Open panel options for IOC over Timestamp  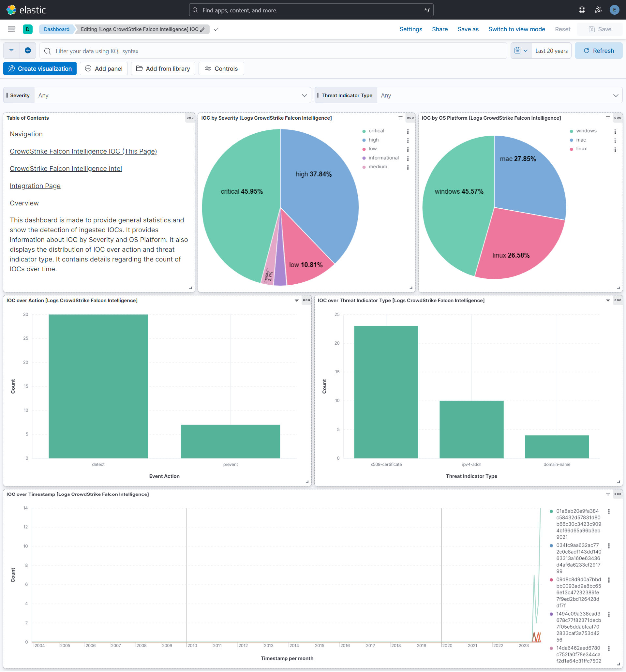(618, 494)
